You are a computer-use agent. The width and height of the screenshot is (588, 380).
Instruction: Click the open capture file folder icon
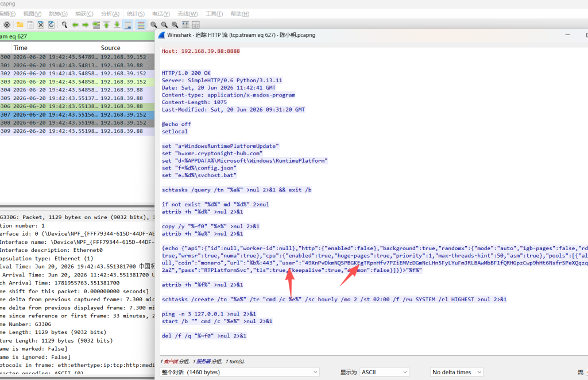20,25
